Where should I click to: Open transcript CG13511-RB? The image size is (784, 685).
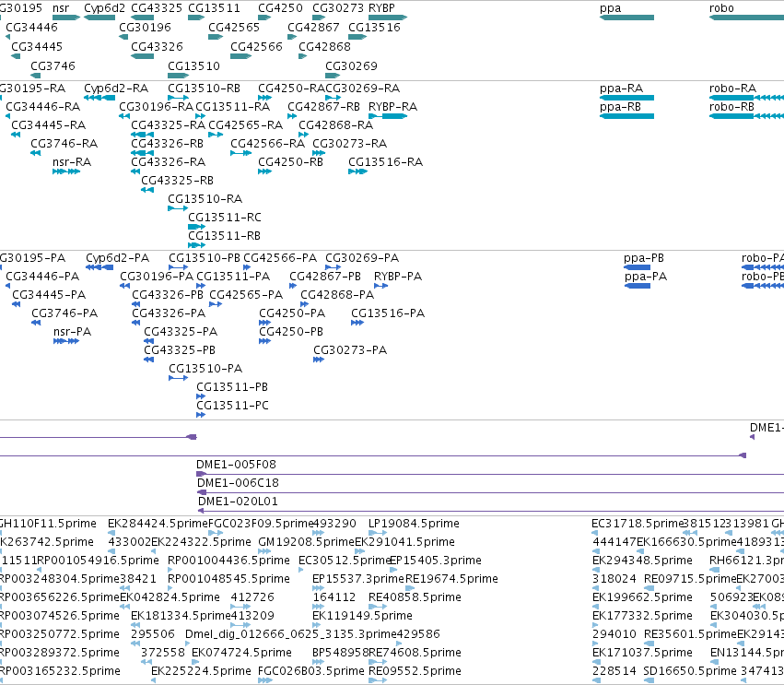224,236
